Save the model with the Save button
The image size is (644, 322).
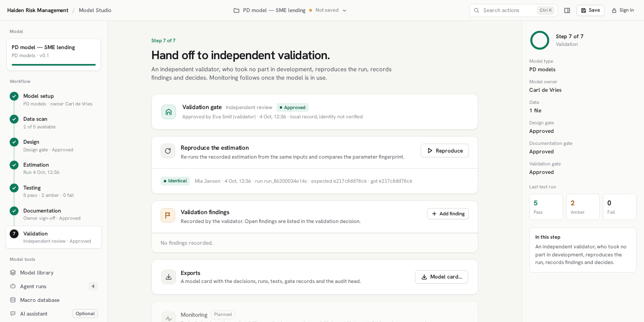(x=590, y=10)
